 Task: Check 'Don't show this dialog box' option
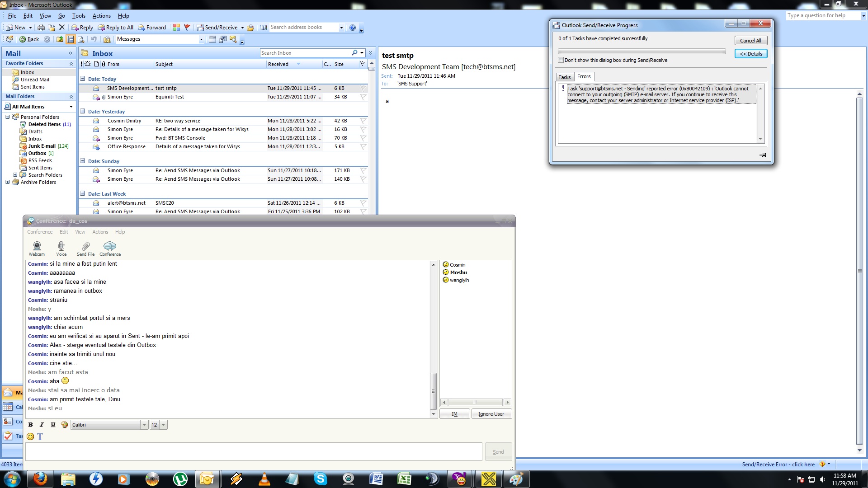click(561, 60)
